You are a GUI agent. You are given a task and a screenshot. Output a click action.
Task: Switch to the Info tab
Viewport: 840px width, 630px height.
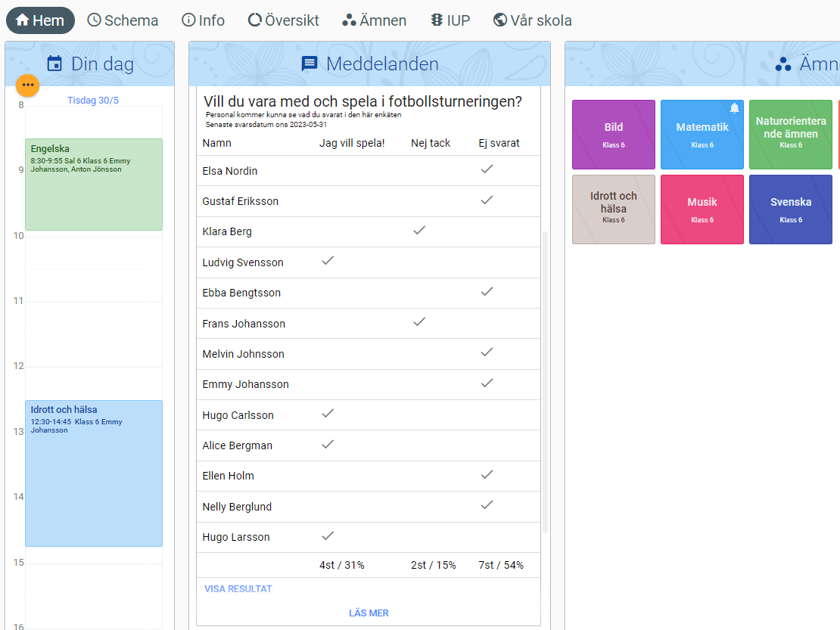coord(203,20)
